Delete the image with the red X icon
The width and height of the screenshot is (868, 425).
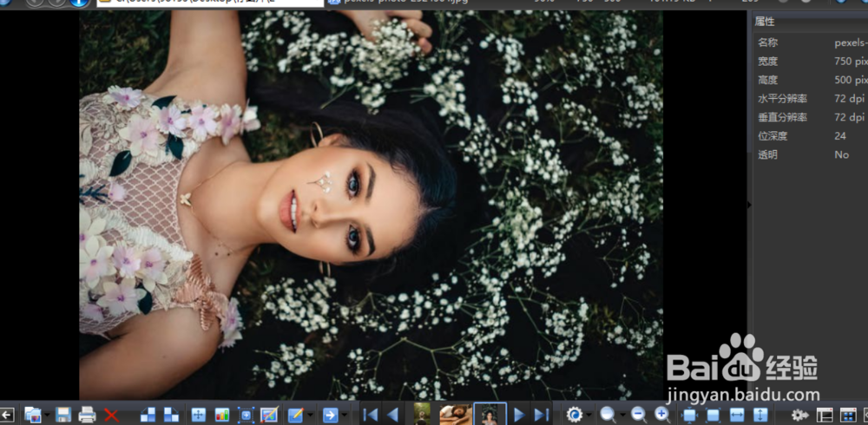tap(111, 415)
